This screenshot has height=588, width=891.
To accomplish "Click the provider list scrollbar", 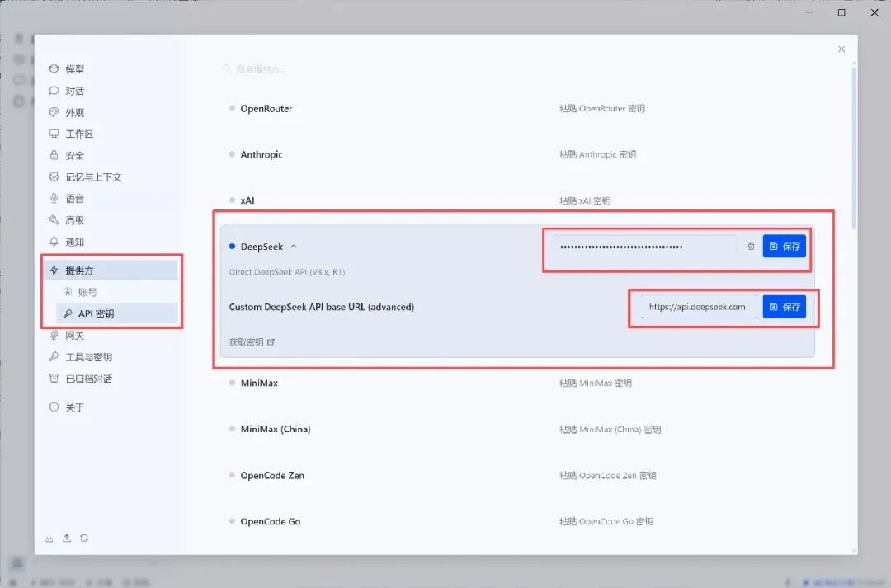I will coord(854,148).
